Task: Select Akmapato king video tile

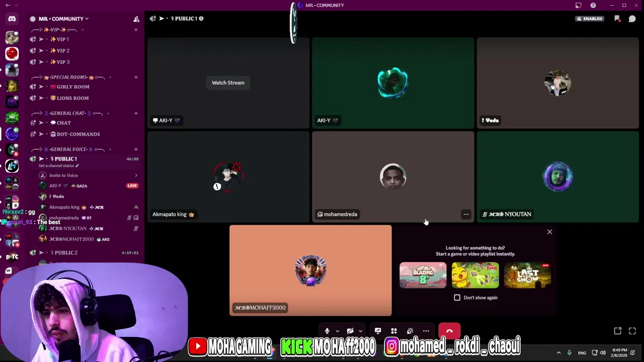Action: (228, 176)
